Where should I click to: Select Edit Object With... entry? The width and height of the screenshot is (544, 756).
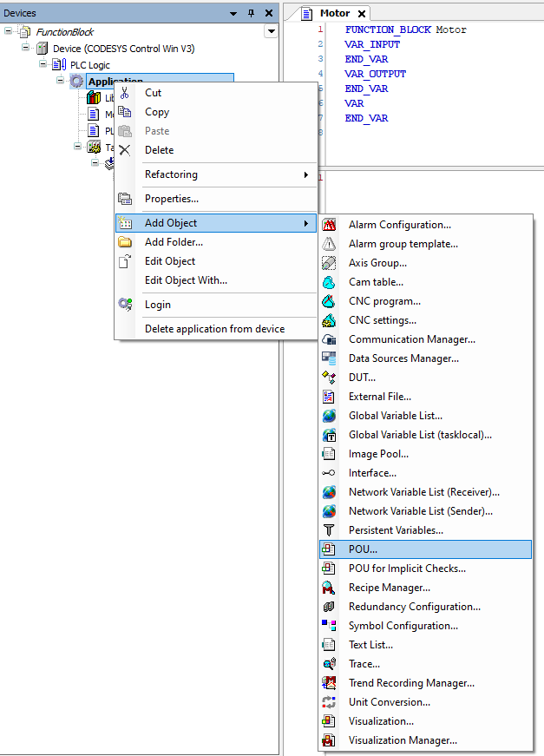(216, 280)
